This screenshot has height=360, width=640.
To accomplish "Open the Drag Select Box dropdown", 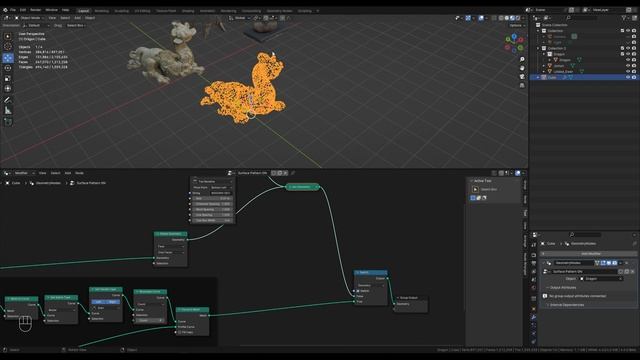I will pyautogui.click(x=76, y=25).
